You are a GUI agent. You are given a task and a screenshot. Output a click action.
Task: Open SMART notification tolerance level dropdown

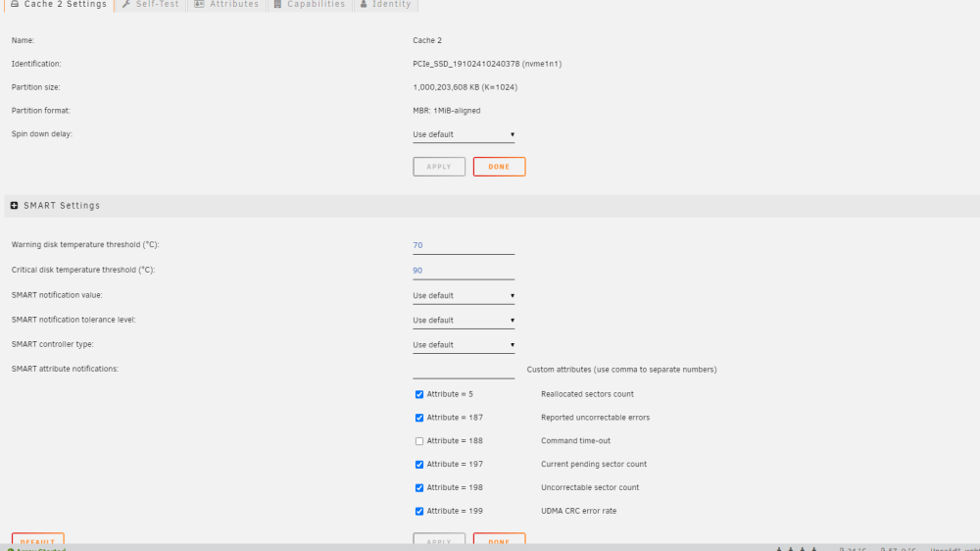pyautogui.click(x=464, y=321)
